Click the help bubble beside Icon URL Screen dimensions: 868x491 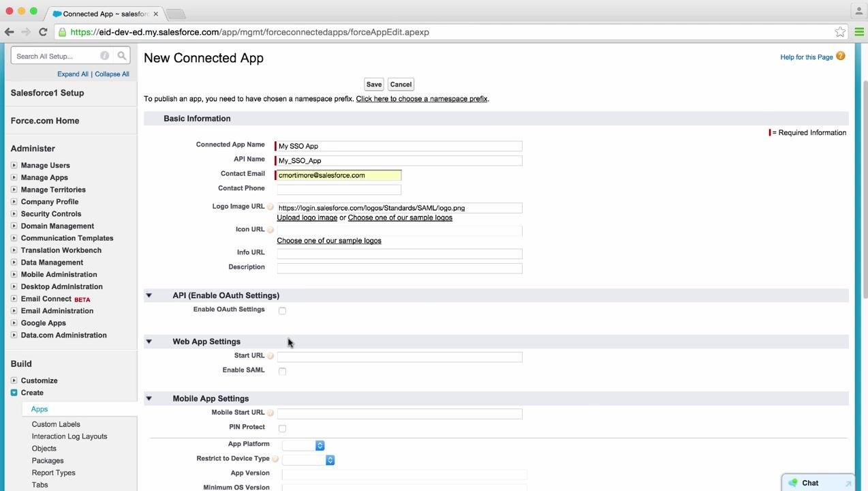point(270,230)
